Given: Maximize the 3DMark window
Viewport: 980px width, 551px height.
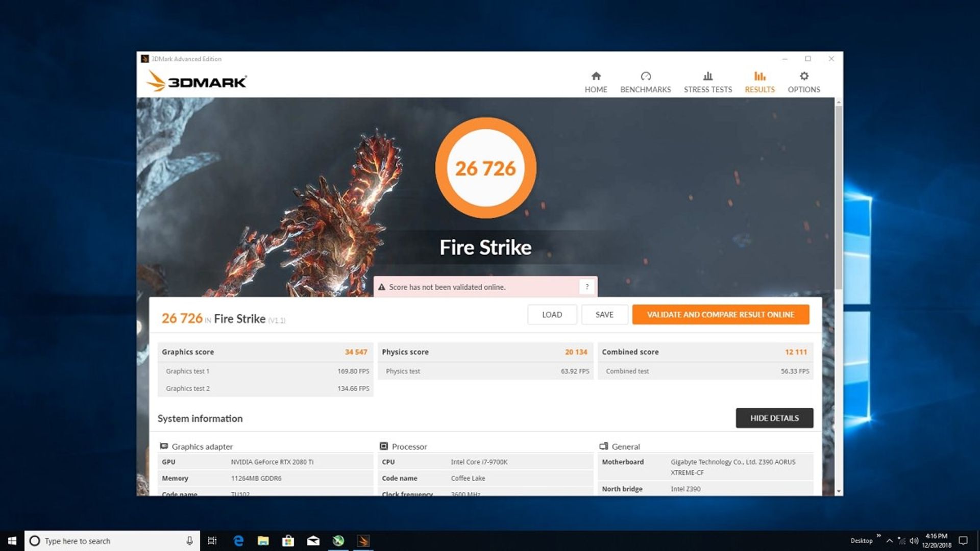Looking at the screenshot, I should (808, 59).
